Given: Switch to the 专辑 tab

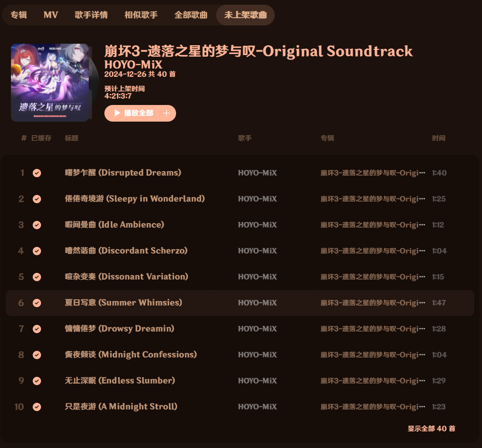Looking at the screenshot, I should click(19, 15).
